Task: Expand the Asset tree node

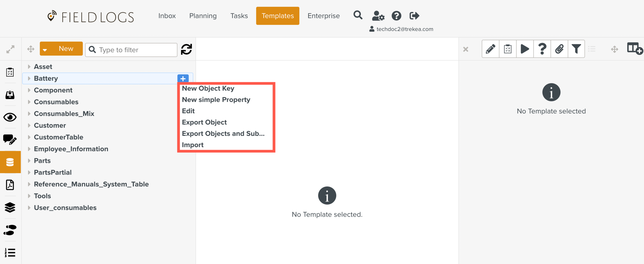Action: 29,67
